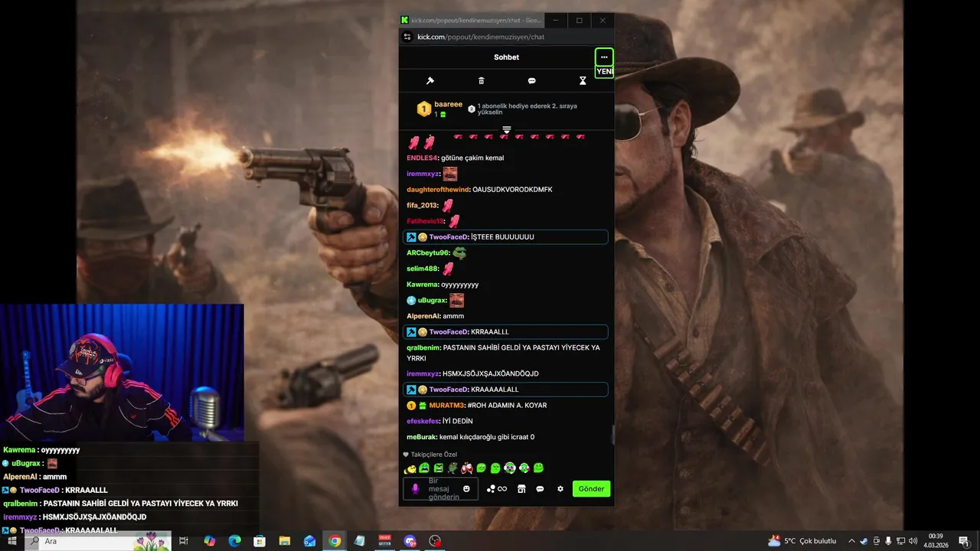Screen dimensions: 980x551
Task: Open baareee's leaderboard entry
Action: (x=440, y=109)
